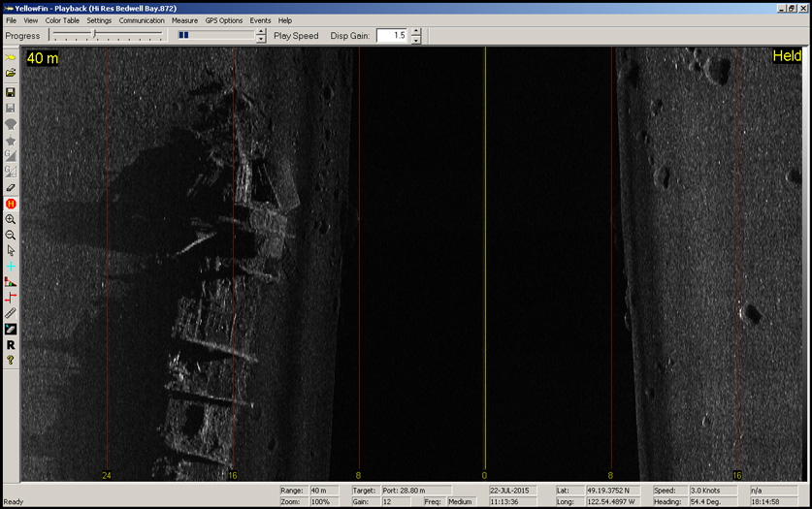Click the Held status label
Image resolution: width=812 pixels, height=509 pixels.
[x=786, y=56]
